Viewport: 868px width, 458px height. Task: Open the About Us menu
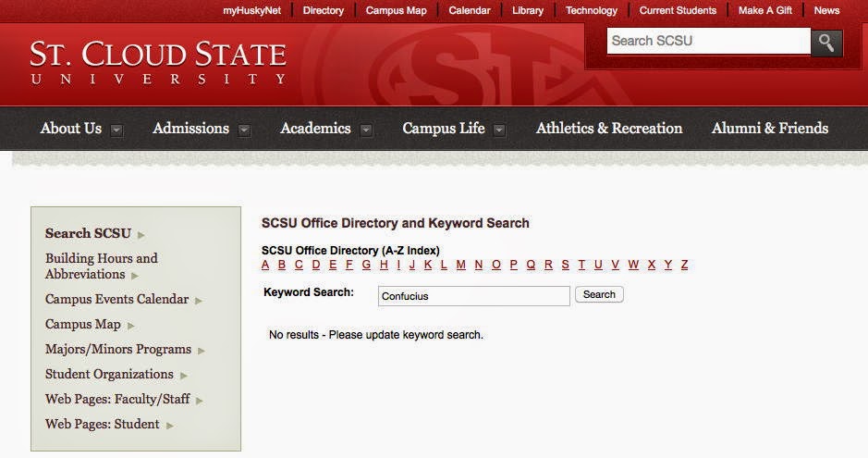tap(71, 128)
